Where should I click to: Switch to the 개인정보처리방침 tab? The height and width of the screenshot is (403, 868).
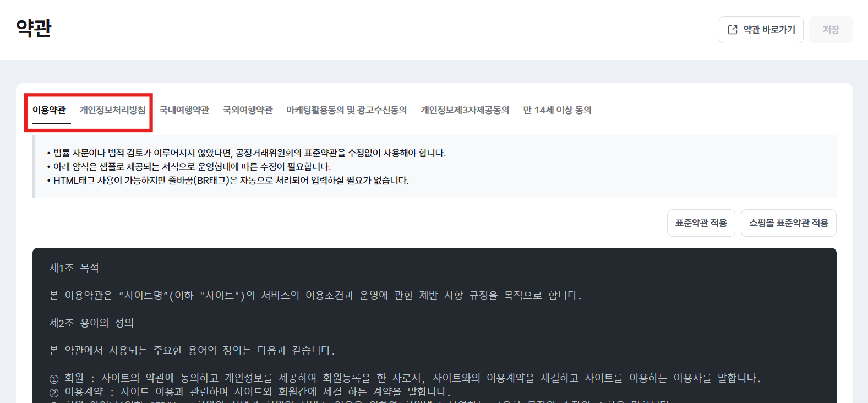(112, 110)
